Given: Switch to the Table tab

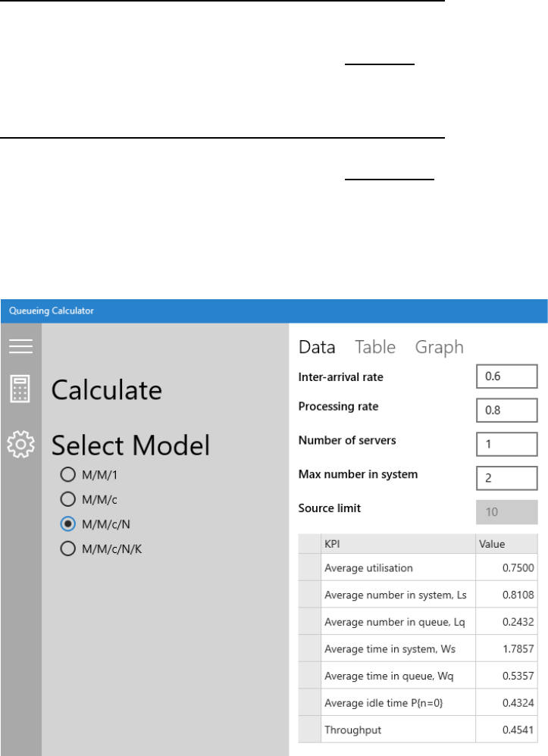Looking at the screenshot, I should click(375, 347).
